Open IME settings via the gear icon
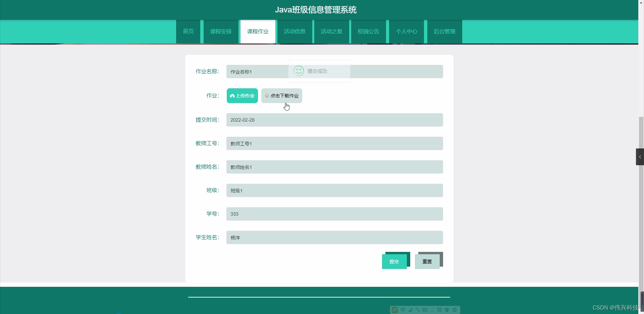 pyautogui.click(x=454, y=310)
